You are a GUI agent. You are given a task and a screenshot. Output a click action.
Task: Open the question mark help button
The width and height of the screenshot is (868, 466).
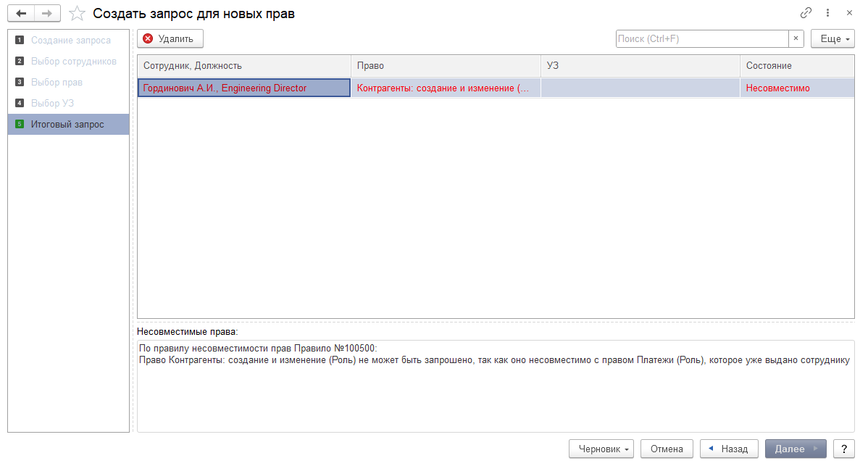click(x=843, y=449)
